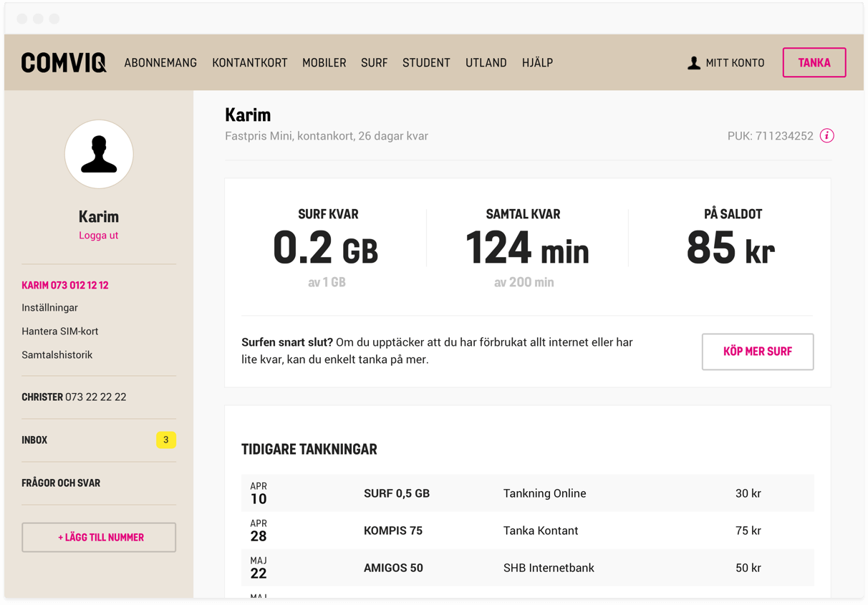Viewport: 868px width, 605px height.
Task: Go to Mobiler section
Action: pyautogui.click(x=324, y=63)
